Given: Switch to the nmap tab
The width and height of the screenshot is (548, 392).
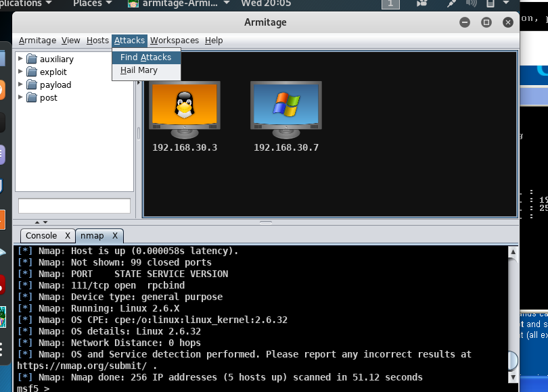Looking at the screenshot, I should 92,236.
